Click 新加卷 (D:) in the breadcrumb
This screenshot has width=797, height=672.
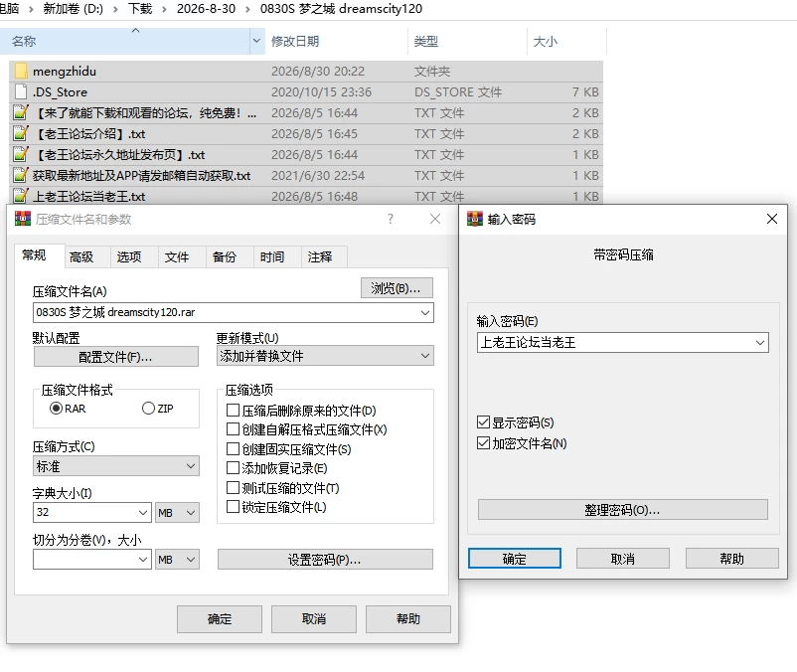click(73, 9)
